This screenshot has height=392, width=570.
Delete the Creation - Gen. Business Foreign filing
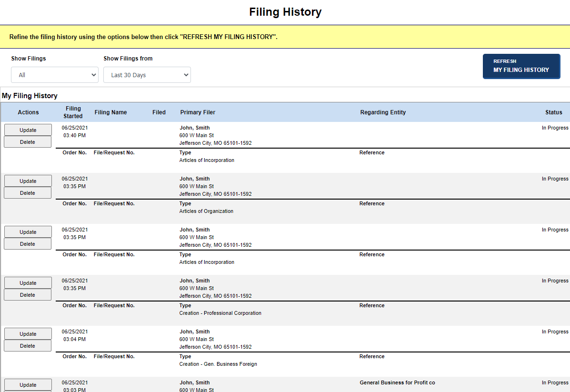(x=28, y=345)
